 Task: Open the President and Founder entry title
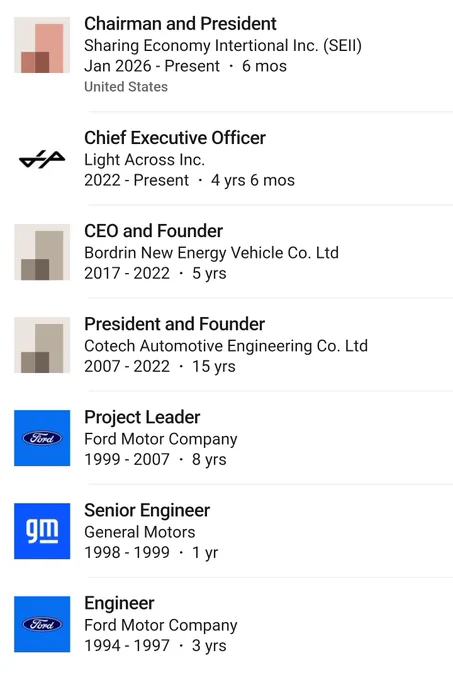[x=174, y=324]
